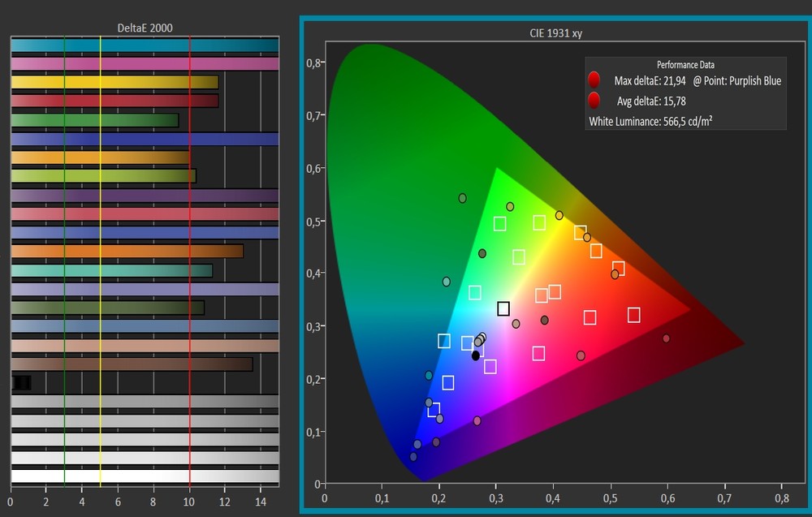This screenshot has height=517, width=812.
Task: Click the 'DeltaE 2000' chart title
Action: [x=145, y=28]
